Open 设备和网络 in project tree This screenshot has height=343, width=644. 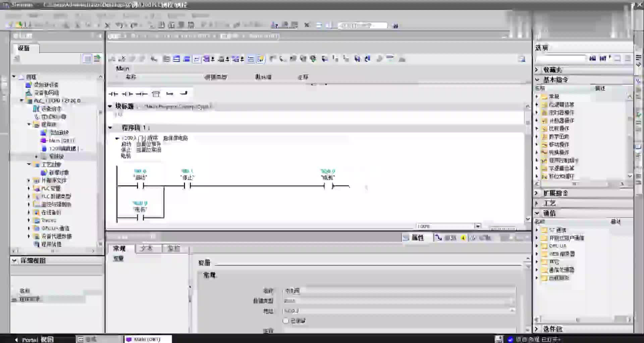[46, 93]
